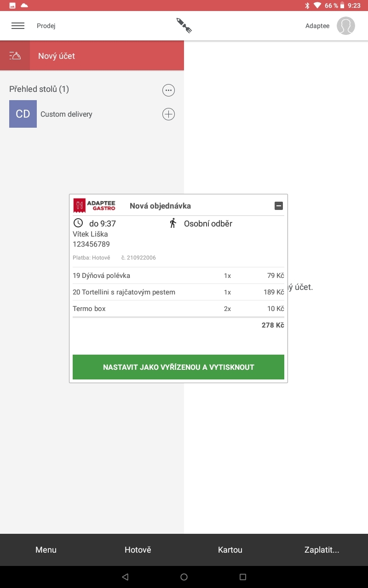
Task: Tap the Android home circle button
Action: (x=184, y=577)
